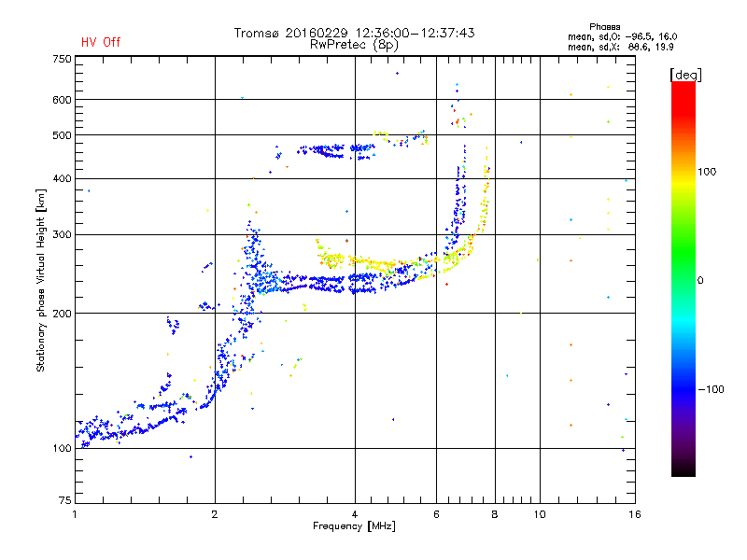Click the x-axis tick label '4'
747x560 pixels.
click(x=355, y=514)
